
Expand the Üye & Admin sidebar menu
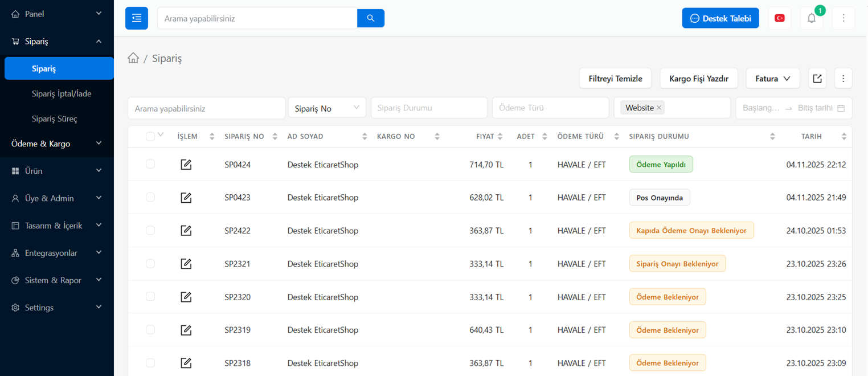pyautogui.click(x=57, y=198)
